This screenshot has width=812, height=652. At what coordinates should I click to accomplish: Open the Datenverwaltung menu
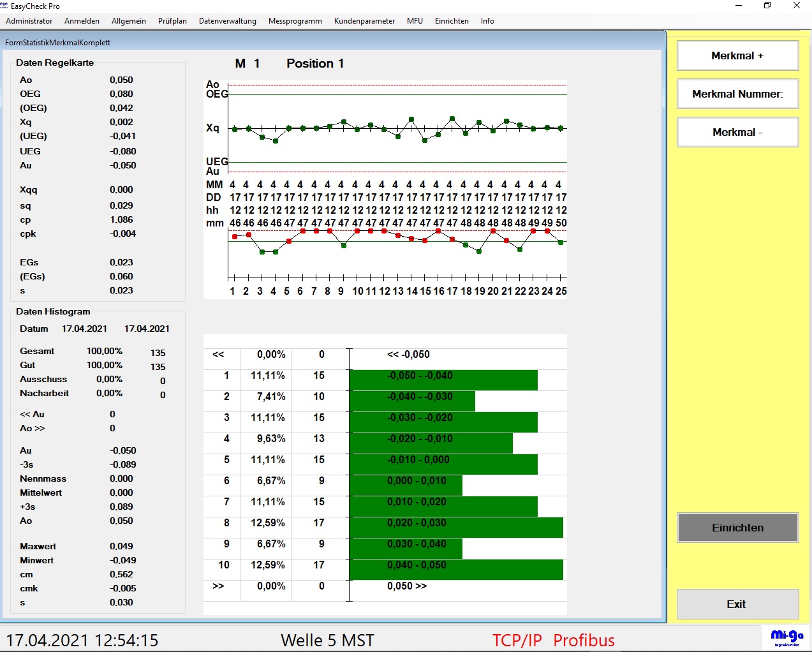(228, 21)
